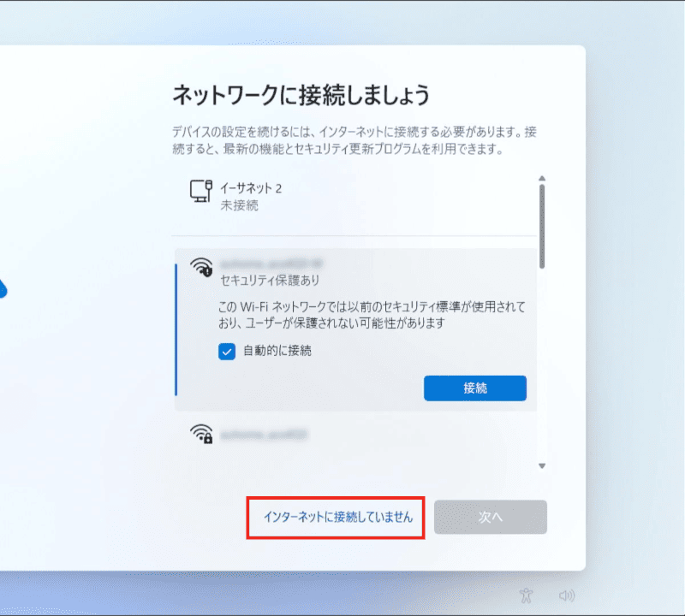Click the 自動的に接続 label text
This screenshot has width=685, height=616.
point(277,351)
